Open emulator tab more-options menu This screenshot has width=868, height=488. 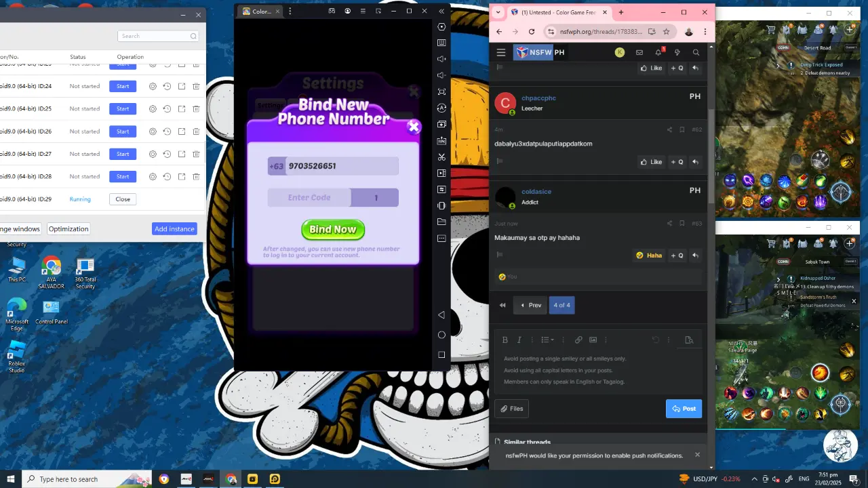(290, 11)
